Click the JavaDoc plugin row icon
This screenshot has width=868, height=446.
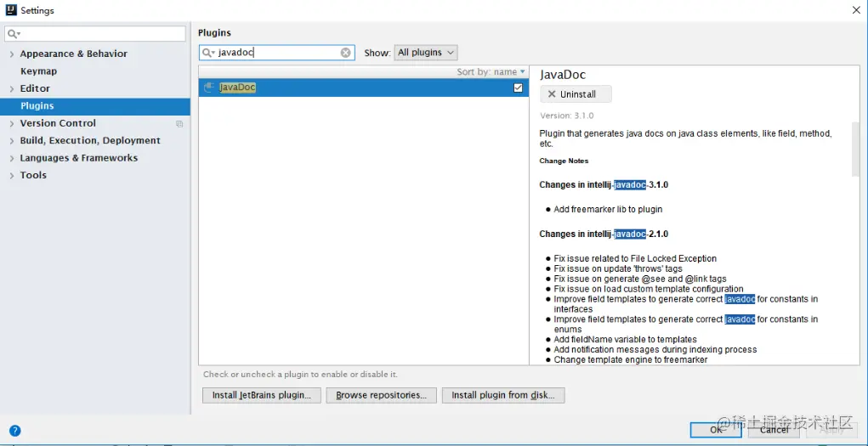tap(209, 88)
